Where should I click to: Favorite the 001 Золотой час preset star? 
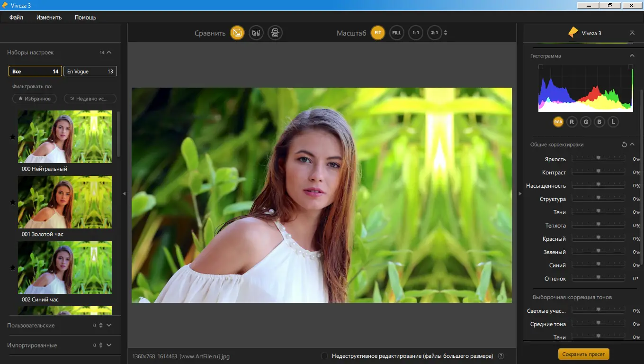pyautogui.click(x=13, y=202)
